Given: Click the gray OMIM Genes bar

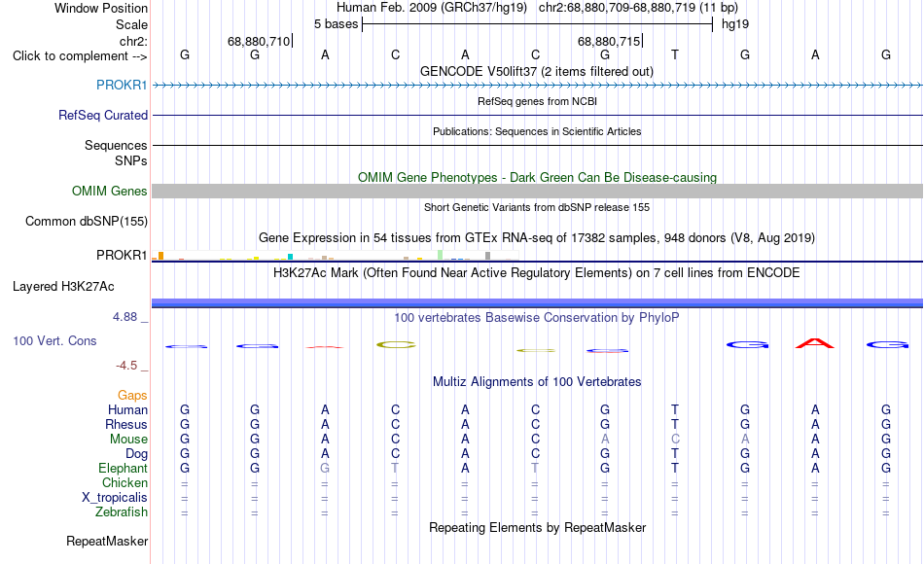Looking at the screenshot, I should [537, 191].
